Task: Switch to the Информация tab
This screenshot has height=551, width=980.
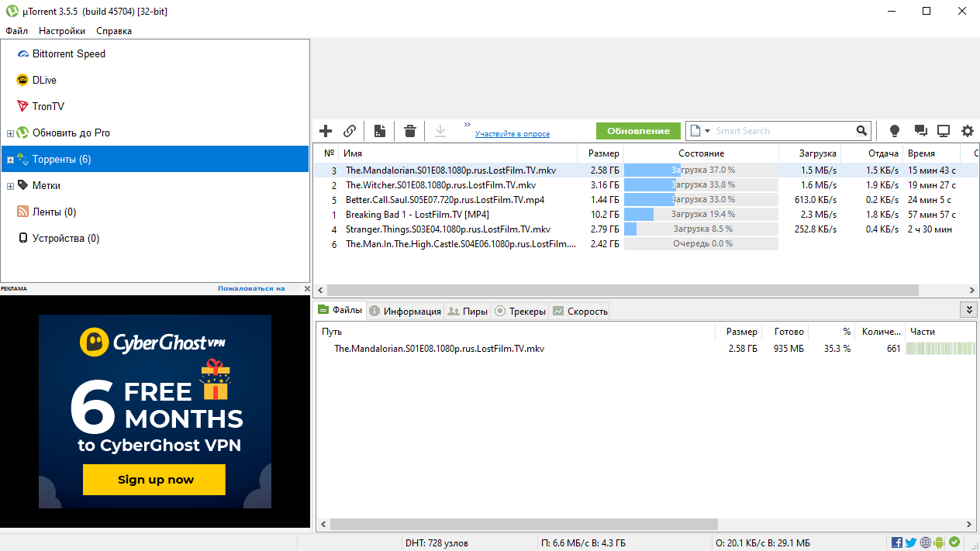Action: (405, 312)
